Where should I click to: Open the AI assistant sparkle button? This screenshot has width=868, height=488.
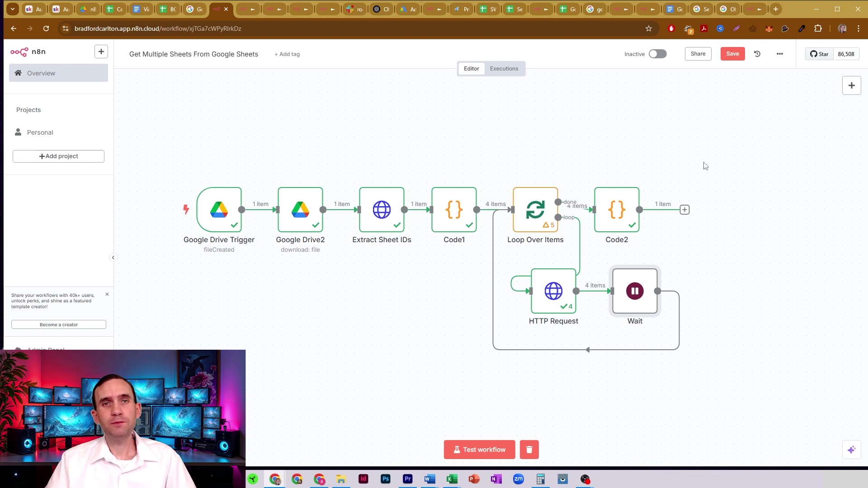pyautogui.click(x=851, y=450)
